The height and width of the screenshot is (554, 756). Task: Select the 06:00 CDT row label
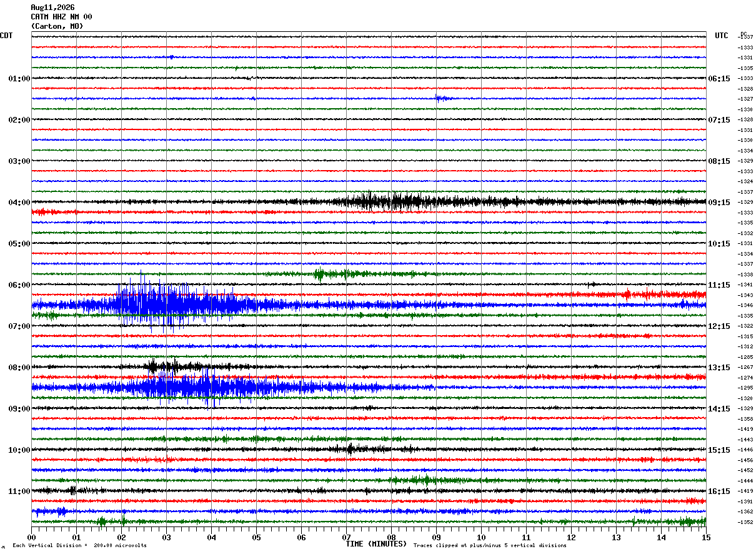19,285
